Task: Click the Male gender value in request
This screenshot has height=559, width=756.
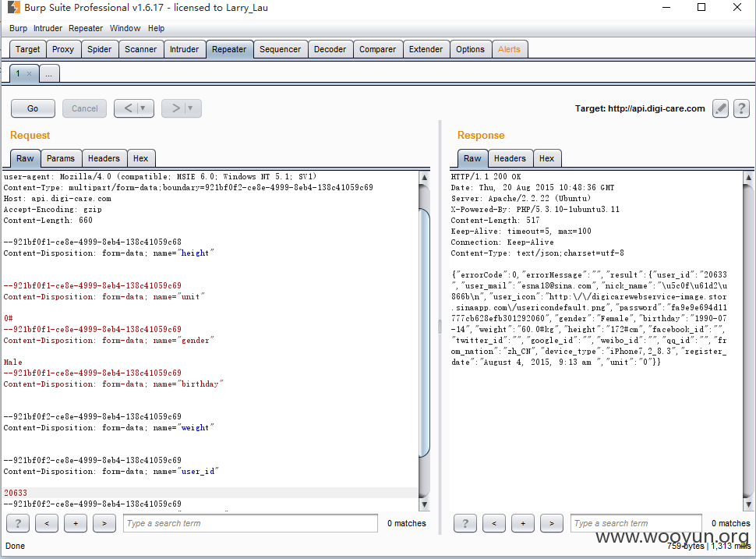Action: [13, 362]
